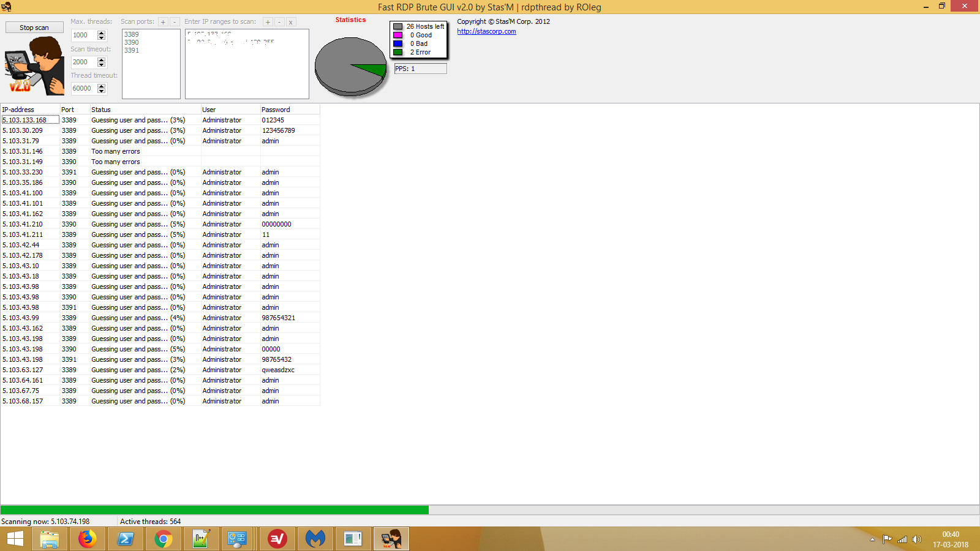Click the Fast RDP Brute taskbar icon
Screen dimensions: 980x551
[x=391, y=539]
